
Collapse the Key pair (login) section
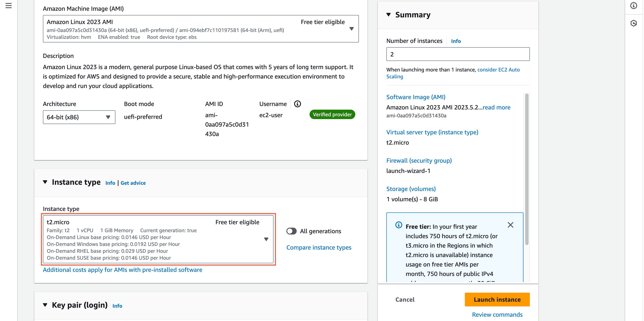point(45,305)
